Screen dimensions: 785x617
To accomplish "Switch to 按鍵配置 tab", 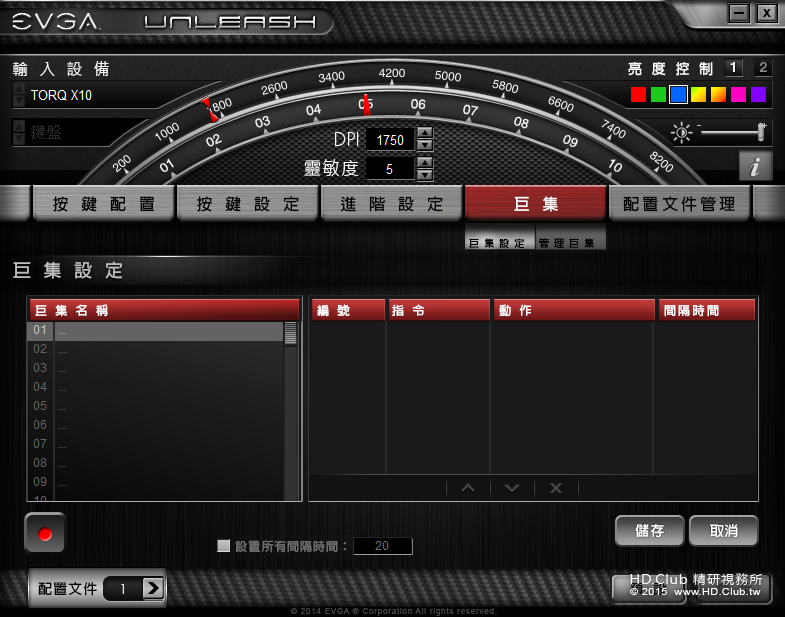I will coord(104,204).
